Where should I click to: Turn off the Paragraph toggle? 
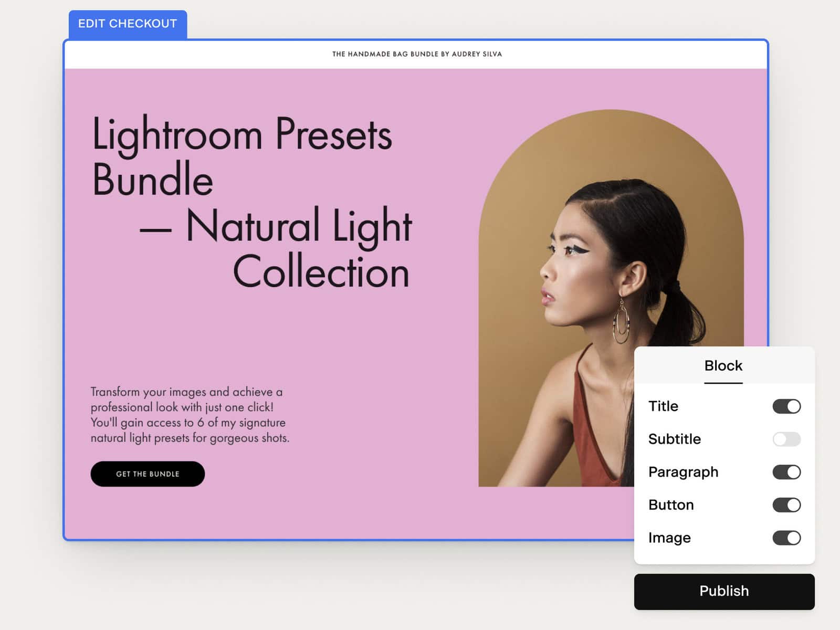786,472
